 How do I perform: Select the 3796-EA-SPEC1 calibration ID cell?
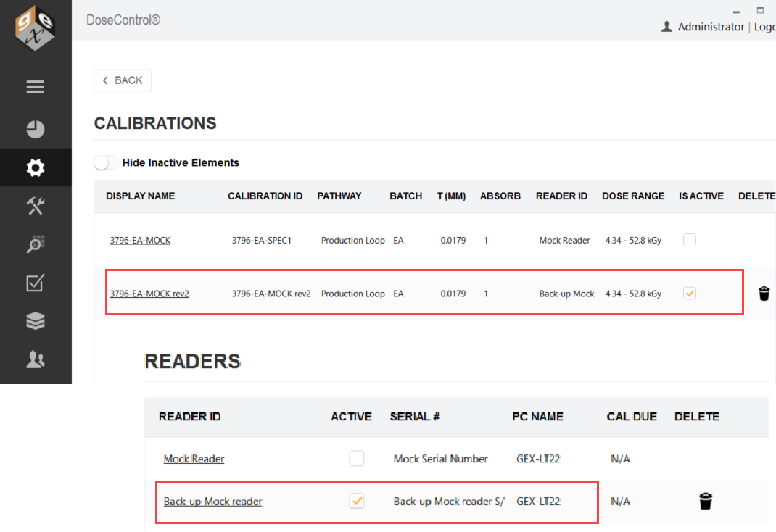point(261,241)
